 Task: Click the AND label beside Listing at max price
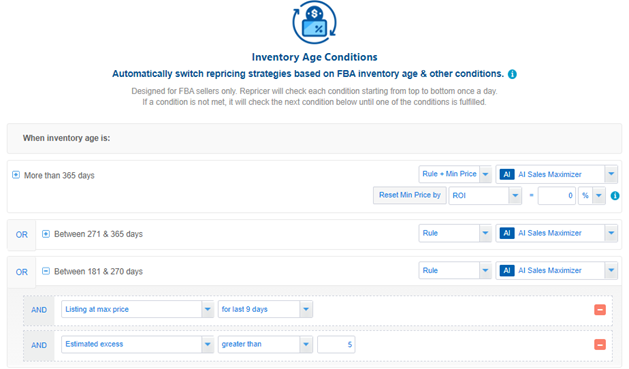coord(39,310)
